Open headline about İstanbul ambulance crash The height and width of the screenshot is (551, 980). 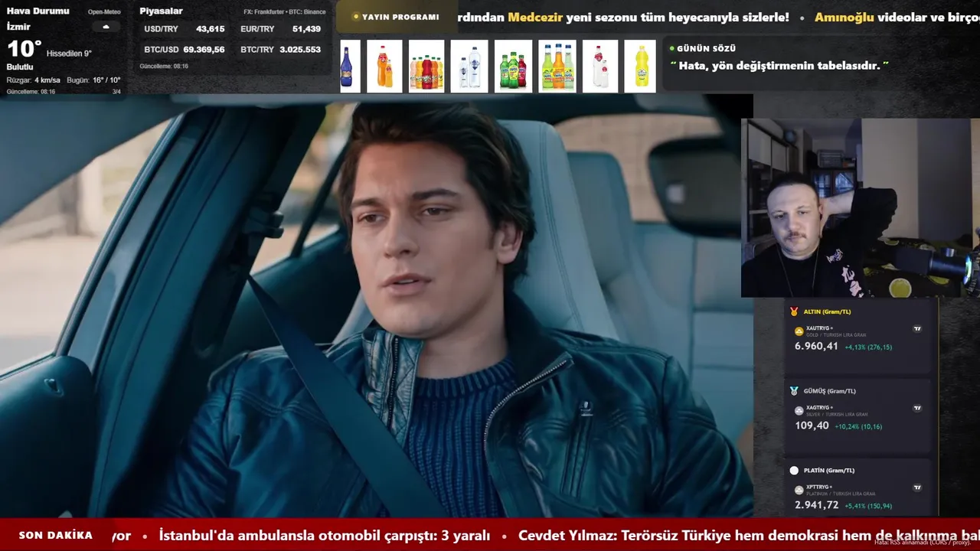point(325,536)
